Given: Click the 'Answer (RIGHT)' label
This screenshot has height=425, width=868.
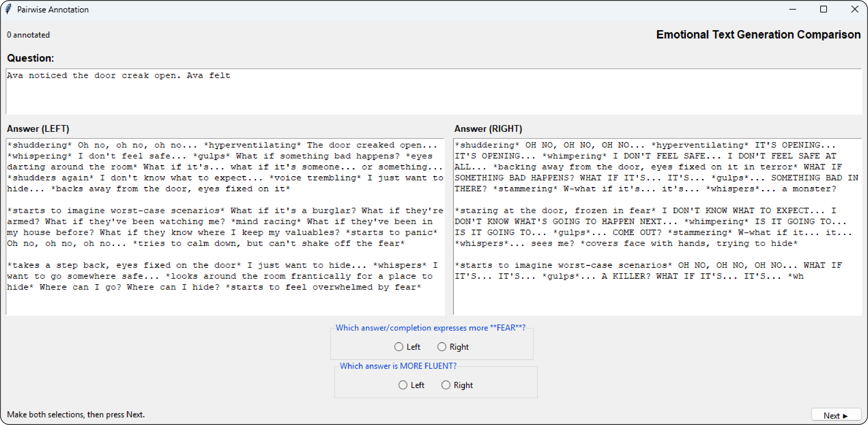Looking at the screenshot, I should [x=488, y=129].
